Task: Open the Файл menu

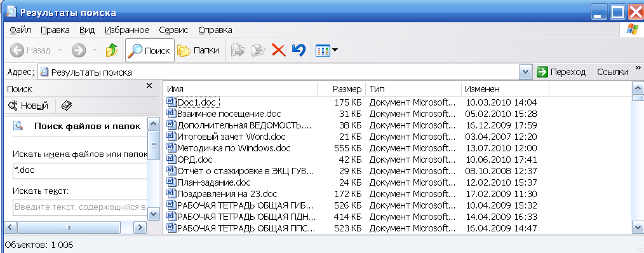Action: [x=20, y=30]
